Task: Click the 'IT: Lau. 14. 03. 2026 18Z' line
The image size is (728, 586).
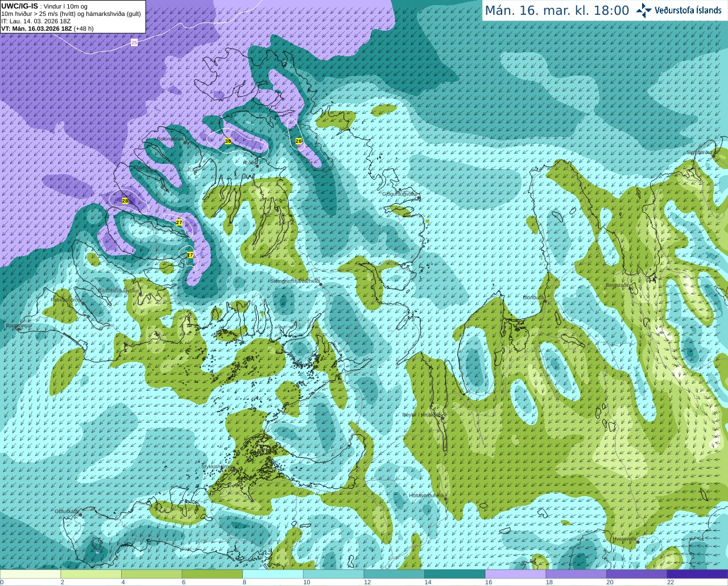Action: click(36, 21)
